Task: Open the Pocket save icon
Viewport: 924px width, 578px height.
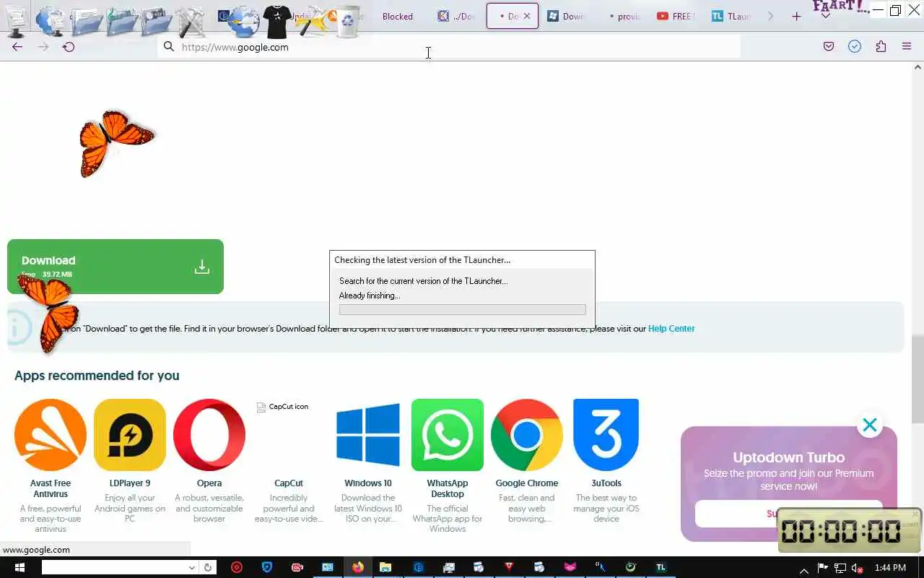Action: (x=829, y=47)
